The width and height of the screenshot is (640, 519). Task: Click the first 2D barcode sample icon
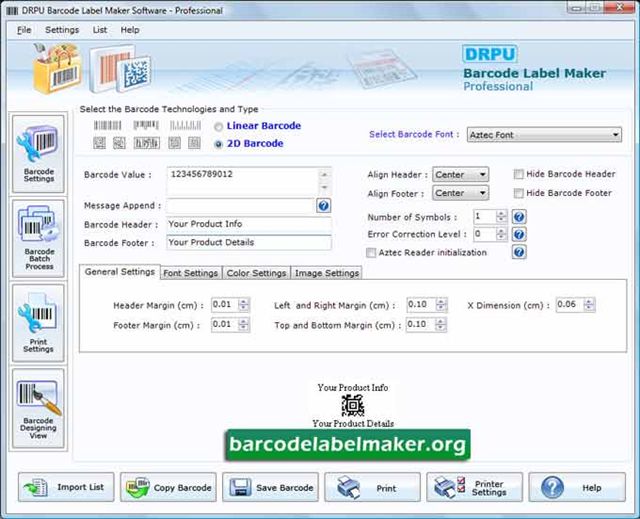pos(99,143)
